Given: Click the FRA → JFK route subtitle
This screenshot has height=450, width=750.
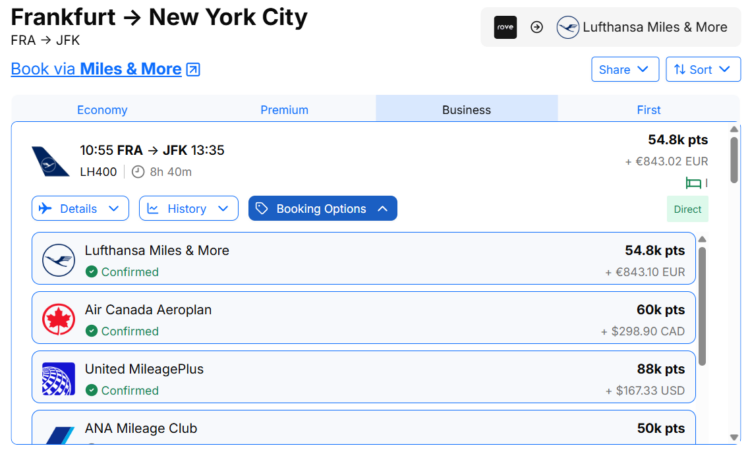Looking at the screenshot, I should pos(45,41).
